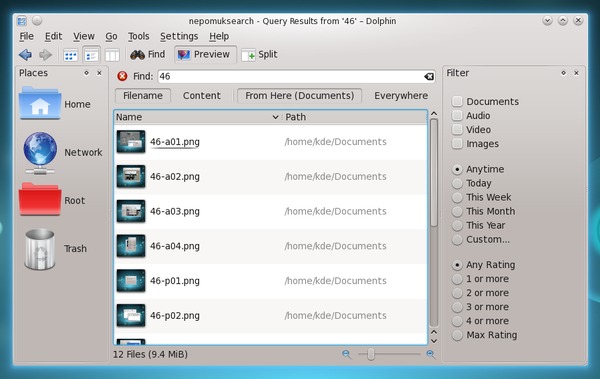Search by Content
Viewport: 600px width, 379px height.
click(202, 96)
